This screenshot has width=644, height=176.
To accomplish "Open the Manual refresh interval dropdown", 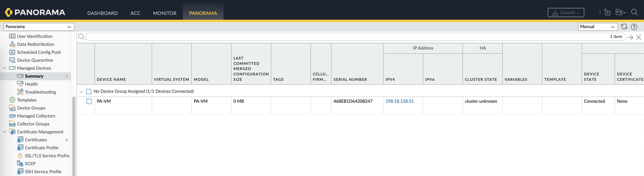I will 597,26.
